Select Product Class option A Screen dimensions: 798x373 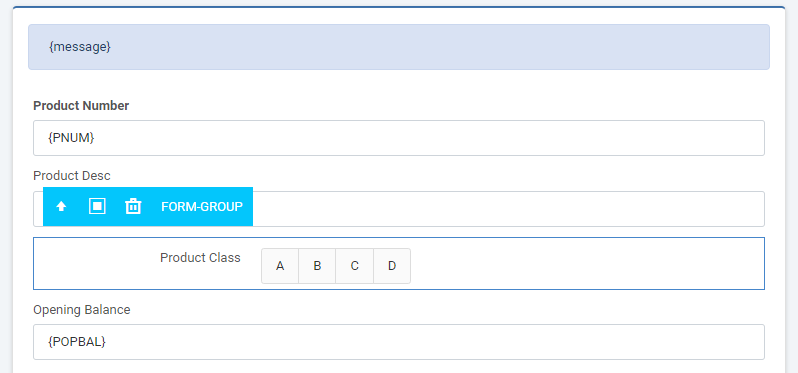point(280,266)
